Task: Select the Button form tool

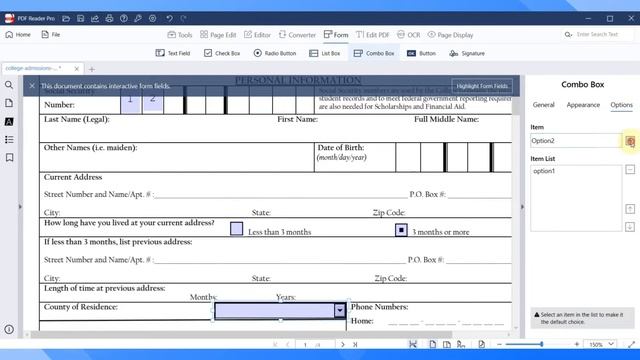Action: coord(421,53)
